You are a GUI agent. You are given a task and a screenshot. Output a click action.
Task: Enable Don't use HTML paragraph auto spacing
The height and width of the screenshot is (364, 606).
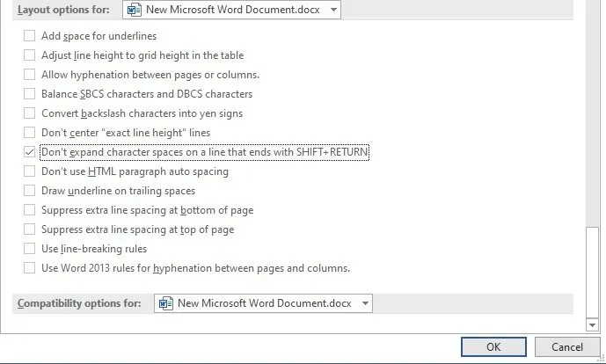point(30,171)
